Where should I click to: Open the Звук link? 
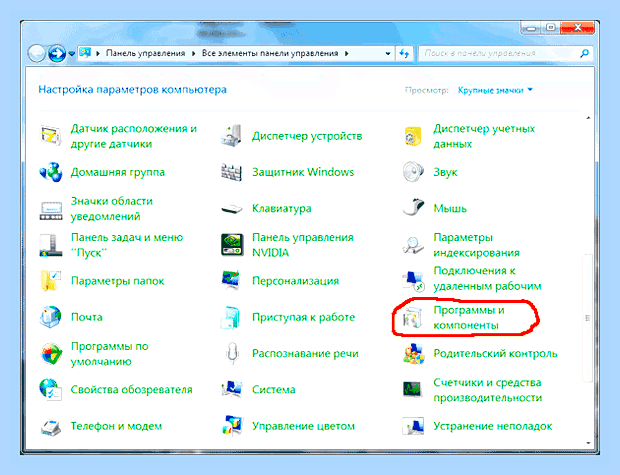[x=445, y=172]
